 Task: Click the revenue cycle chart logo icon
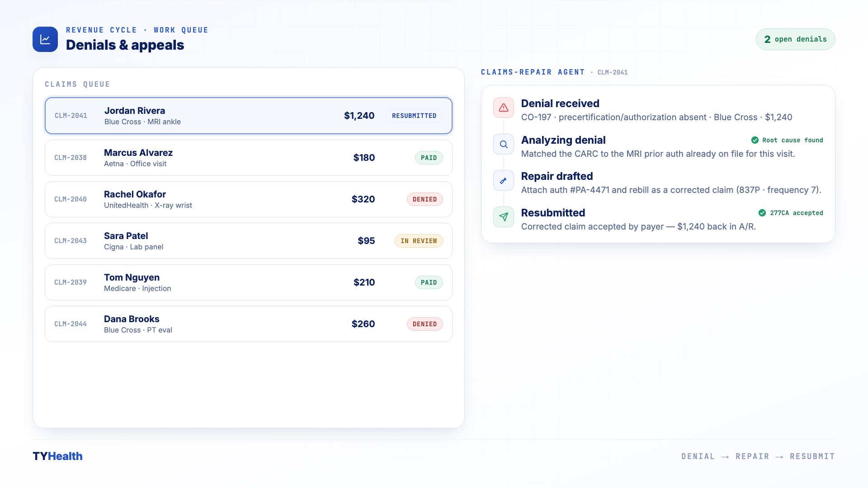point(45,39)
